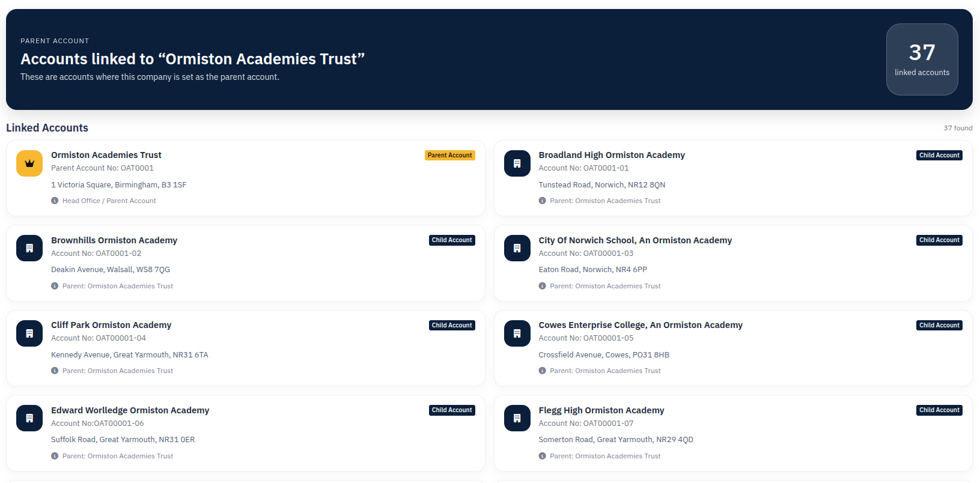The image size is (980, 483).
Task: Click the info icon under Somerton Road, Great Yarmouth address
Action: pyautogui.click(x=542, y=456)
